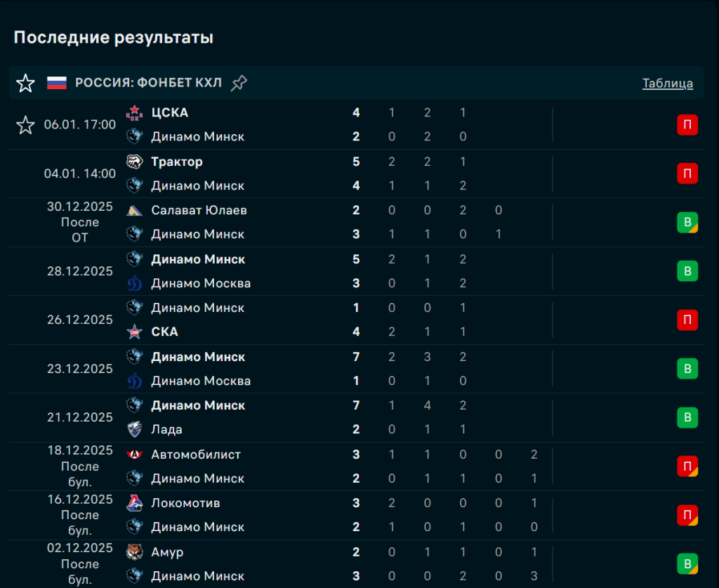Click the Lokomotiv team logo
The height and width of the screenshot is (588, 719).
coord(134,504)
